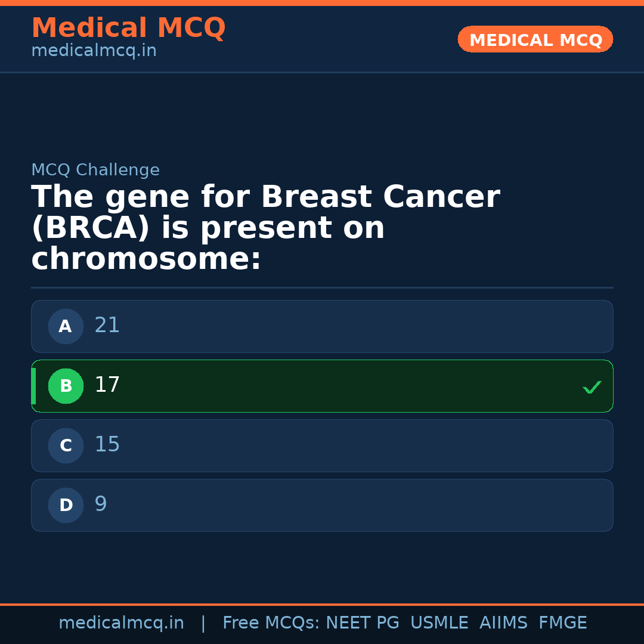644x644 pixels.
Task: Click the circular D badge icon
Action: [x=66, y=505]
